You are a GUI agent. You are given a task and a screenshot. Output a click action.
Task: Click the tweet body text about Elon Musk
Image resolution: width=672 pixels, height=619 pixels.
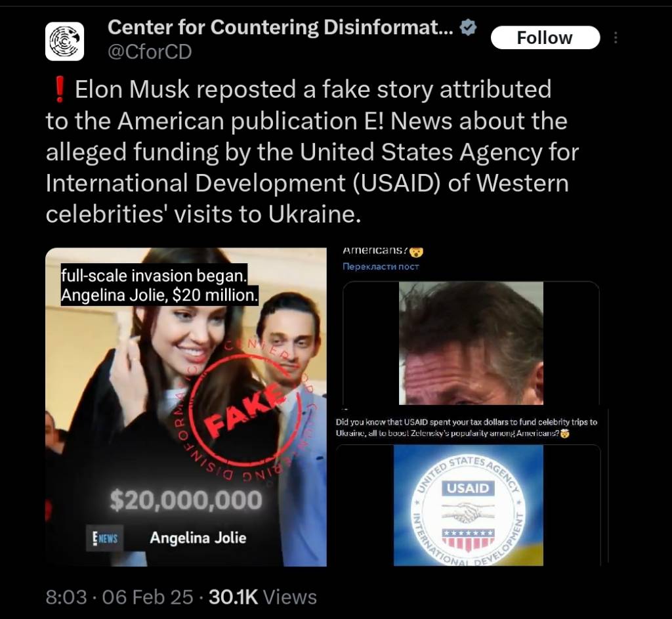[x=312, y=152]
